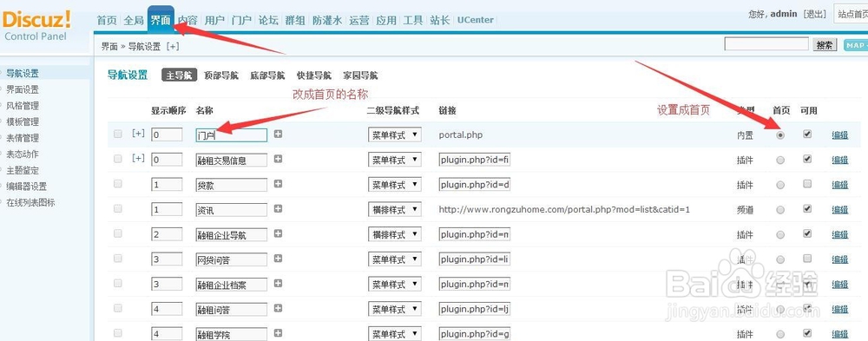Click the 贷款 name input field

point(232,185)
